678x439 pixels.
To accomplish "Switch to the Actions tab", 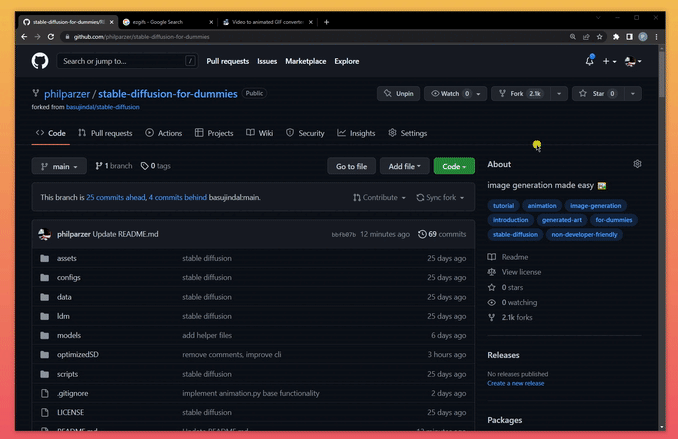I will point(163,133).
